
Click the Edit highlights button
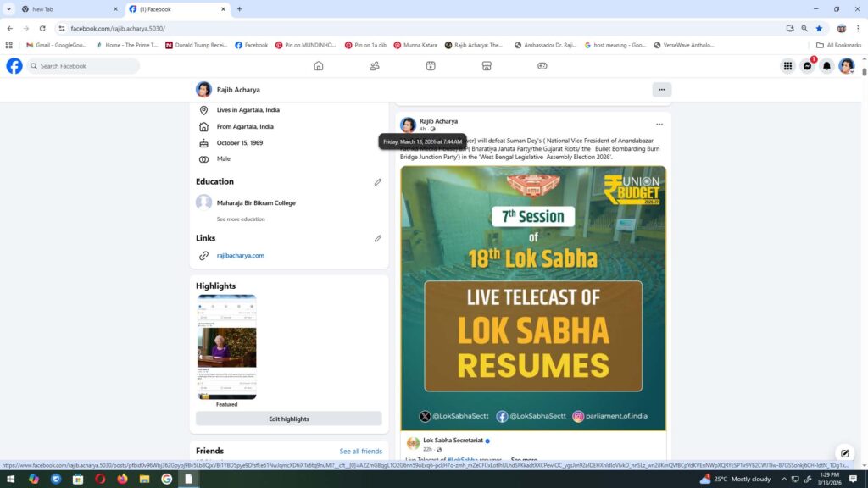(x=288, y=419)
